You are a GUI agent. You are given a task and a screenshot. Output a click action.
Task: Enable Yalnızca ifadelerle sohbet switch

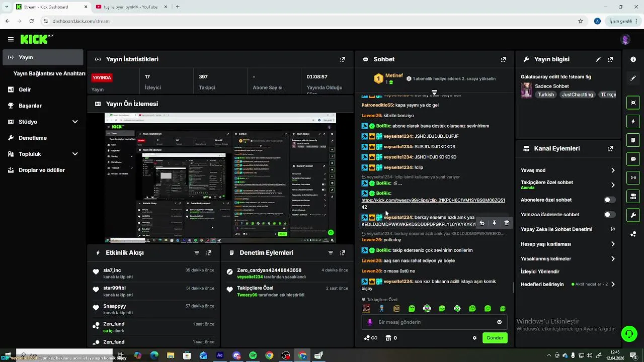click(609, 215)
